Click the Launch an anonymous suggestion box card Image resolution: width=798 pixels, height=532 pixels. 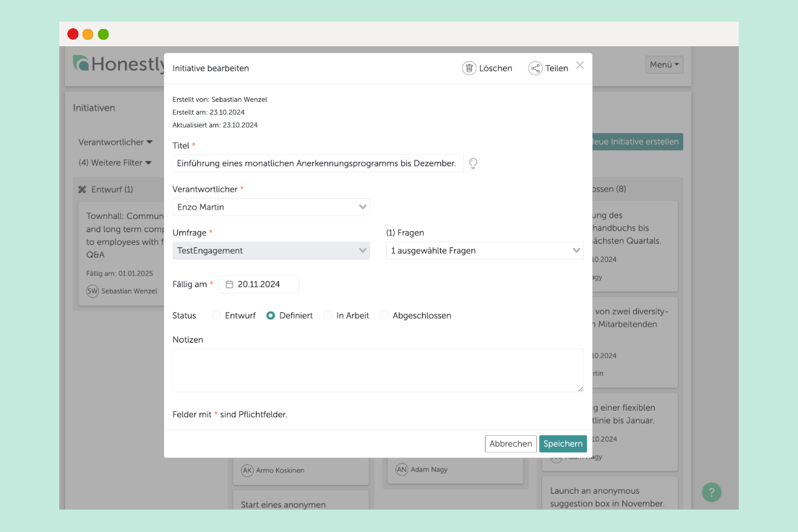(609, 493)
